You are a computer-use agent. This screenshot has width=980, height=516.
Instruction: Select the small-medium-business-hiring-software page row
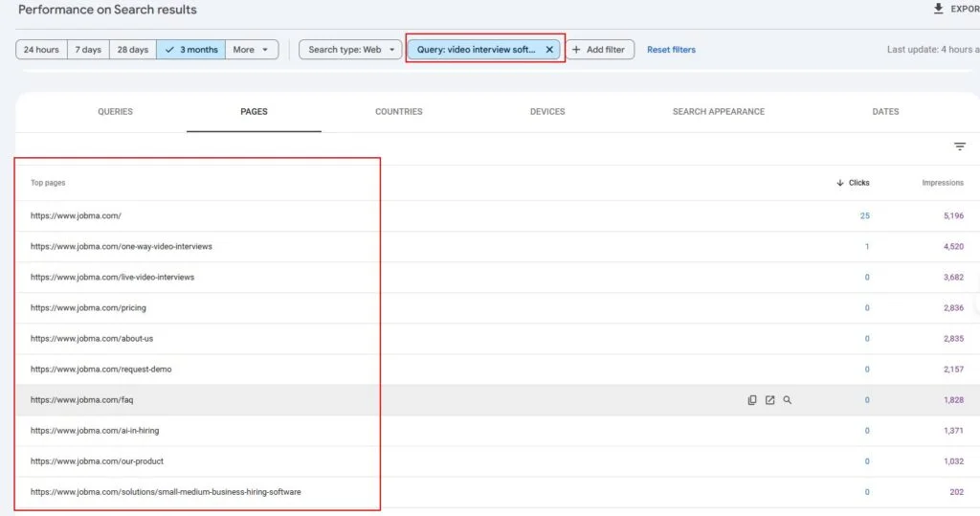click(x=498, y=492)
